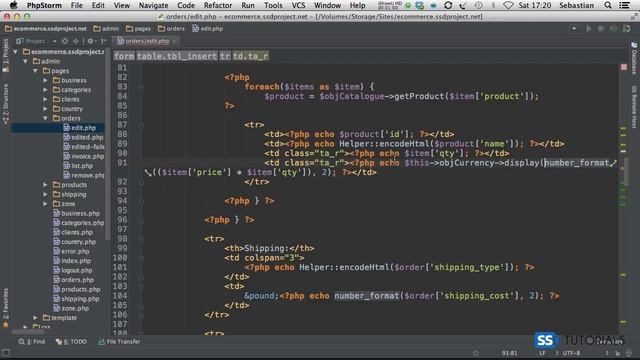Click cursor position 91:81 in status bar
Screen dimensions: 640x360
coord(509,353)
